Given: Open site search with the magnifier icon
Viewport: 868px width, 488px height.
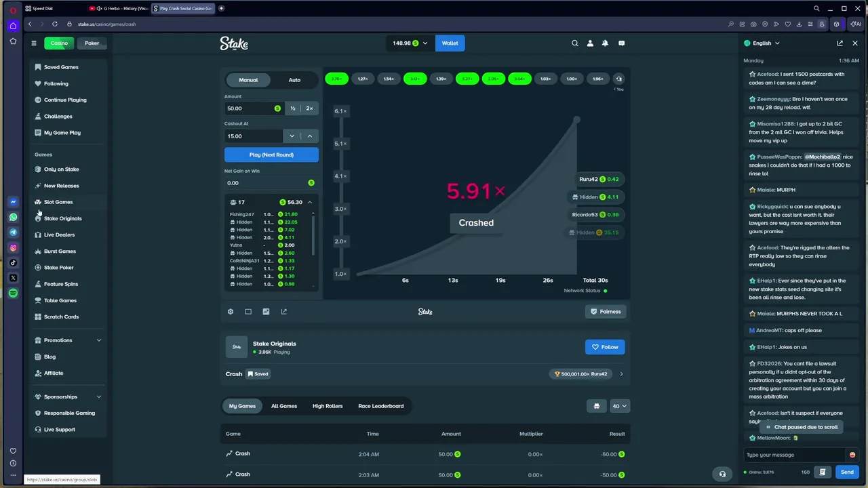Looking at the screenshot, I should click(x=575, y=43).
